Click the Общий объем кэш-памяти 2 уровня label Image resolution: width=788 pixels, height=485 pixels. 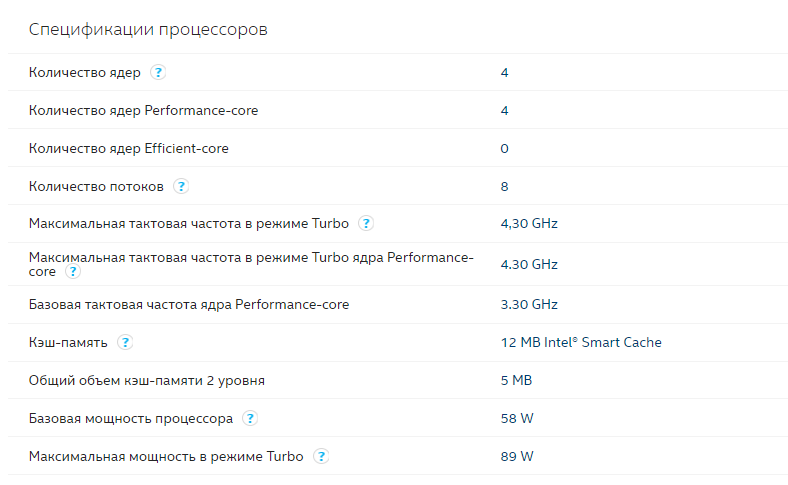147,380
